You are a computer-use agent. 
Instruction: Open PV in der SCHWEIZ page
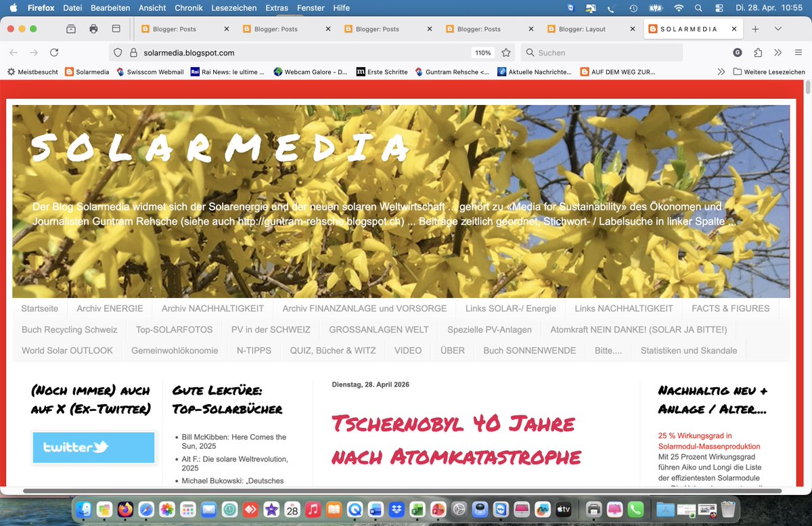(271, 330)
